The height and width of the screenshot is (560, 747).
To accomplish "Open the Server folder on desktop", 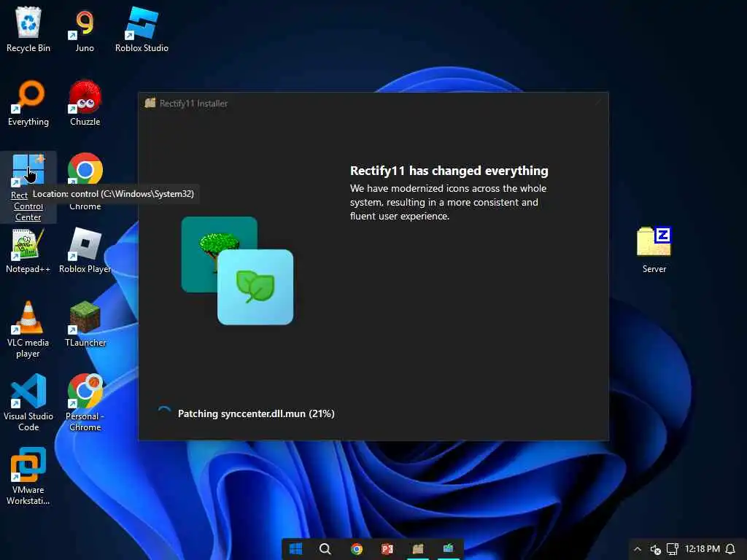I will pyautogui.click(x=654, y=251).
